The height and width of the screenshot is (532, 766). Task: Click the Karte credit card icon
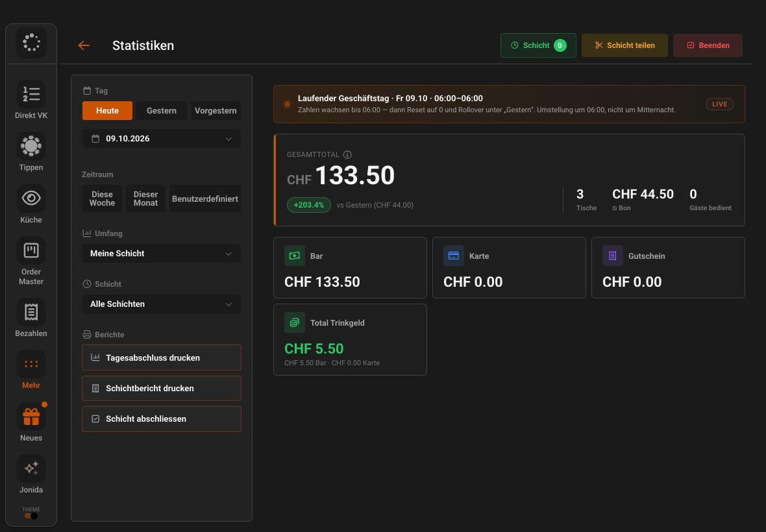[x=453, y=256]
